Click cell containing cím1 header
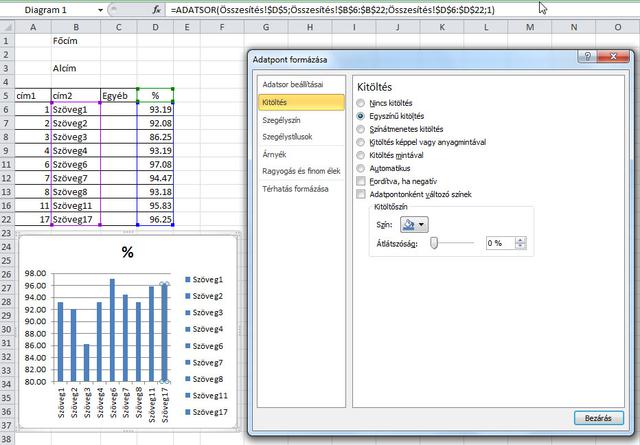 (33, 96)
